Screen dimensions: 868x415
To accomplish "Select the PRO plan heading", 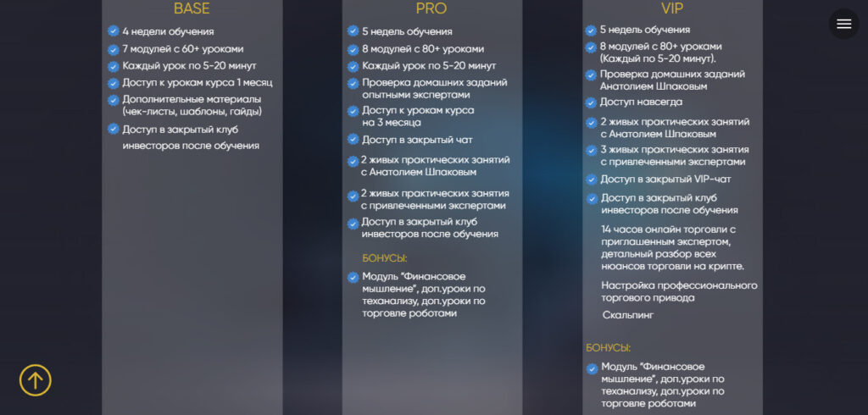I will (x=431, y=8).
